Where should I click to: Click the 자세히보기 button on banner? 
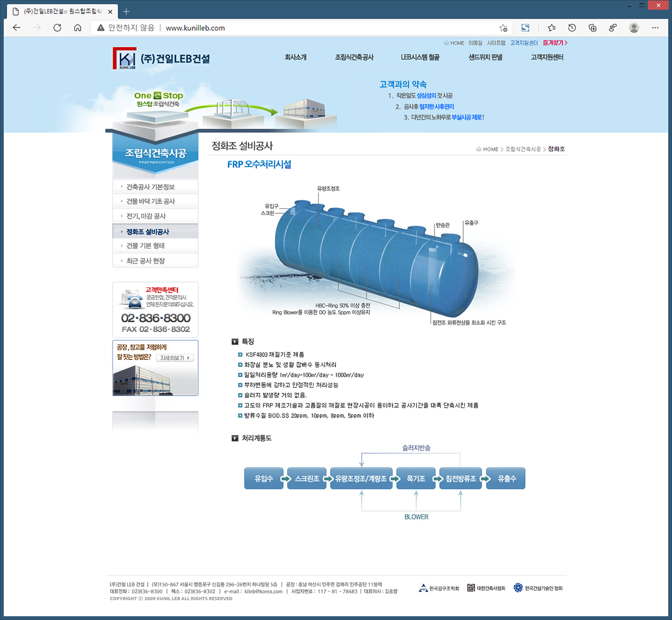pyautogui.click(x=175, y=358)
